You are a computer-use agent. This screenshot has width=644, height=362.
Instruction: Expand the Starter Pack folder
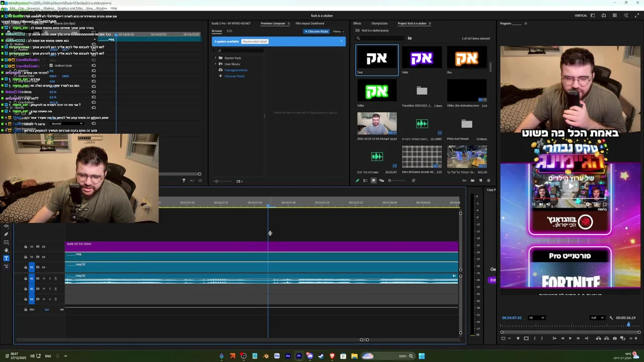216,58
